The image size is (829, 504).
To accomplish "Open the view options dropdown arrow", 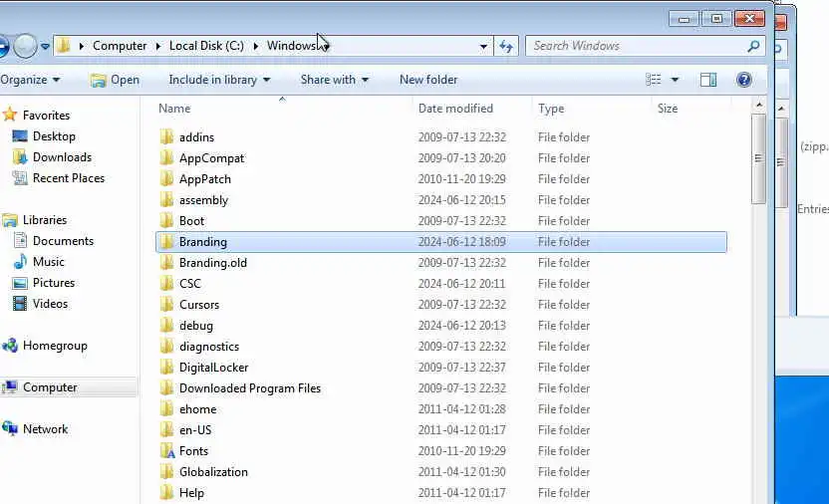I will point(675,80).
